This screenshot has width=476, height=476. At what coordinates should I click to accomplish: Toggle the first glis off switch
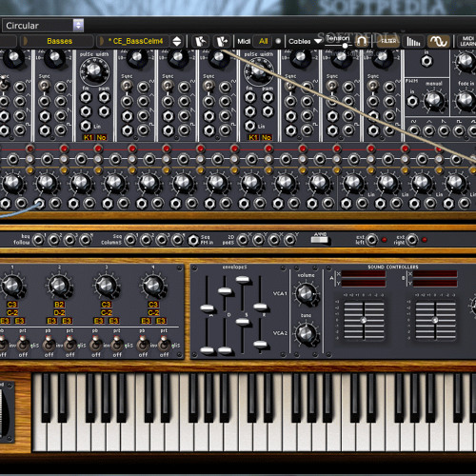[x=23, y=345]
